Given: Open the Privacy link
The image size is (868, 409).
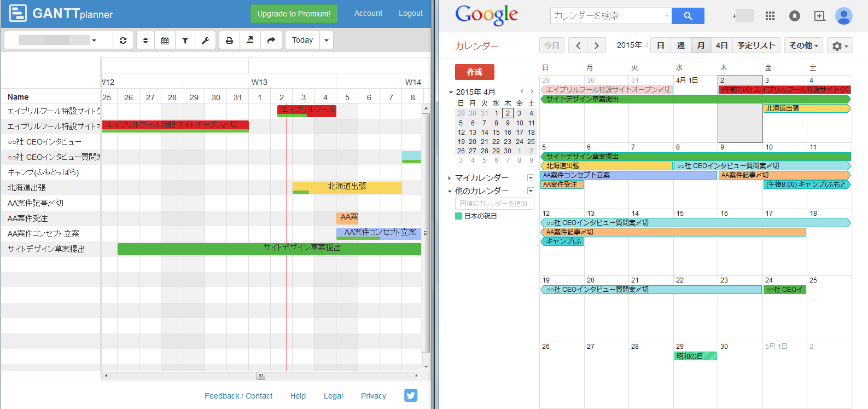Looking at the screenshot, I should [x=374, y=396].
